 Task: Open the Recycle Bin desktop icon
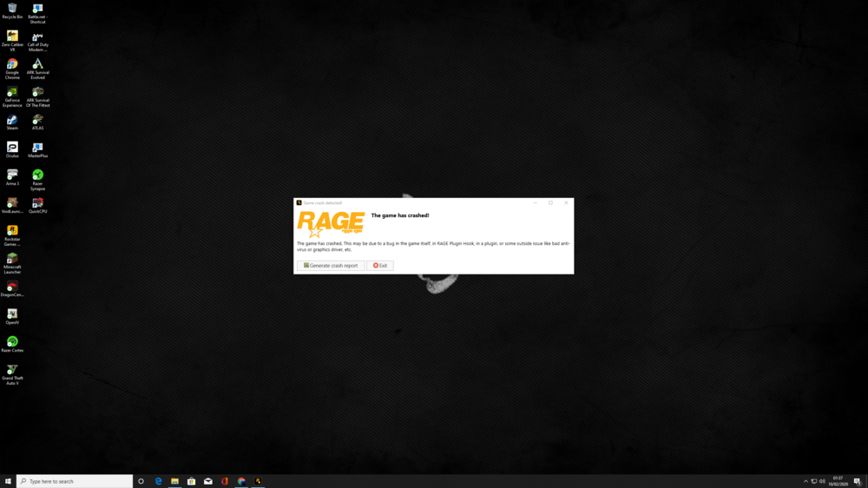click(12, 10)
